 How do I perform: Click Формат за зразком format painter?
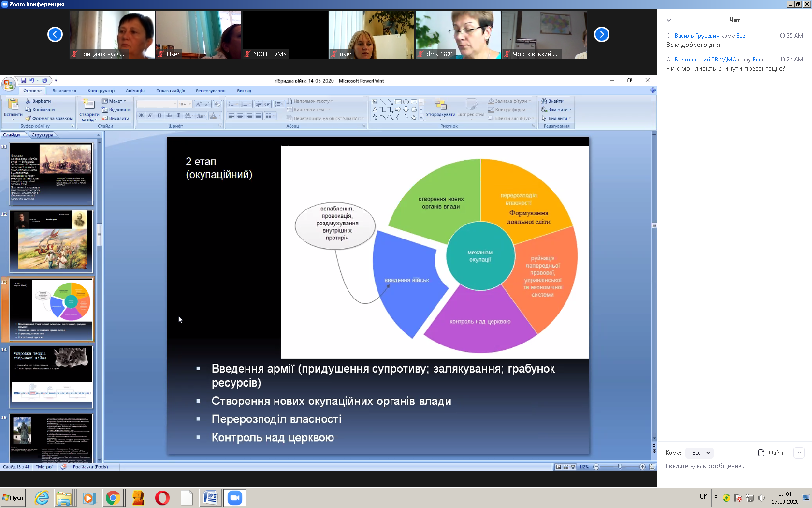49,118
